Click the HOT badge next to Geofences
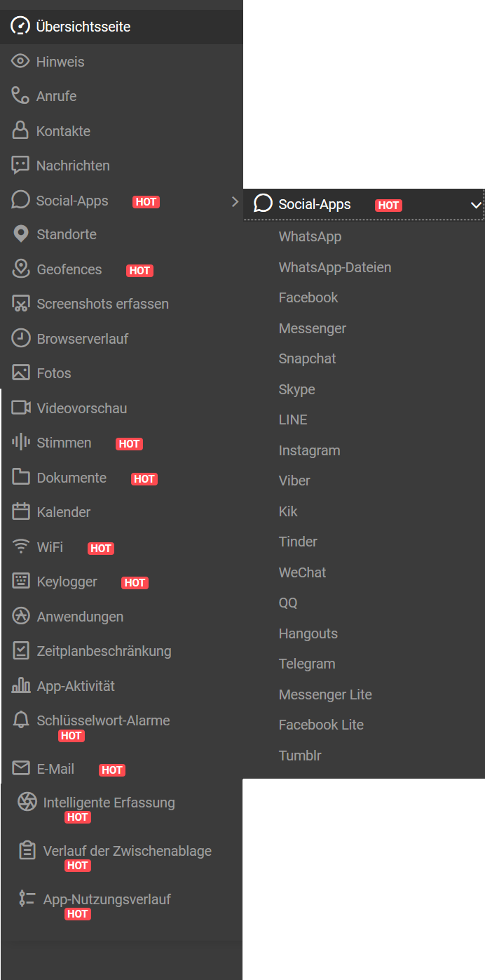This screenshot has width=485, height=980. (x=139, y=270)
